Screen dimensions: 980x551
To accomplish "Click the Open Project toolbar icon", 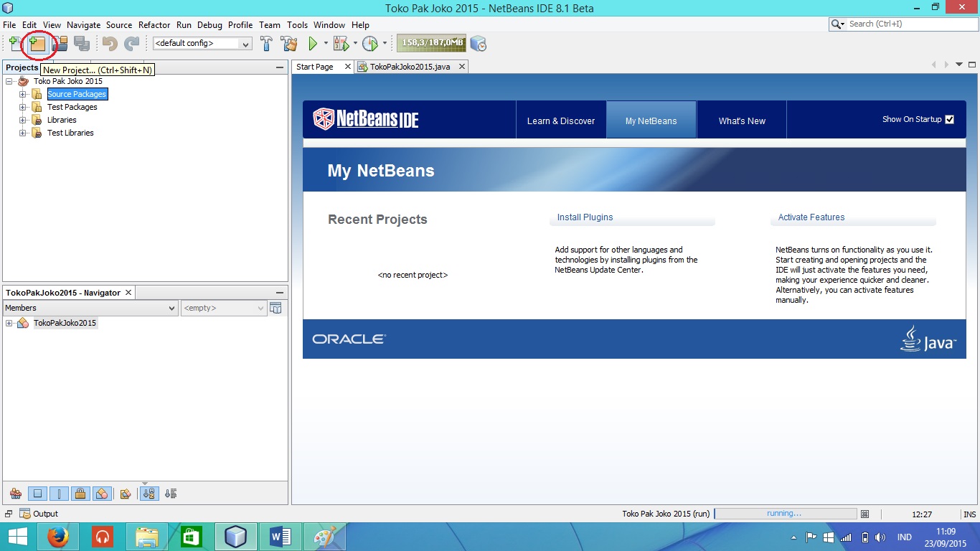I will click(x=60, y=44).
